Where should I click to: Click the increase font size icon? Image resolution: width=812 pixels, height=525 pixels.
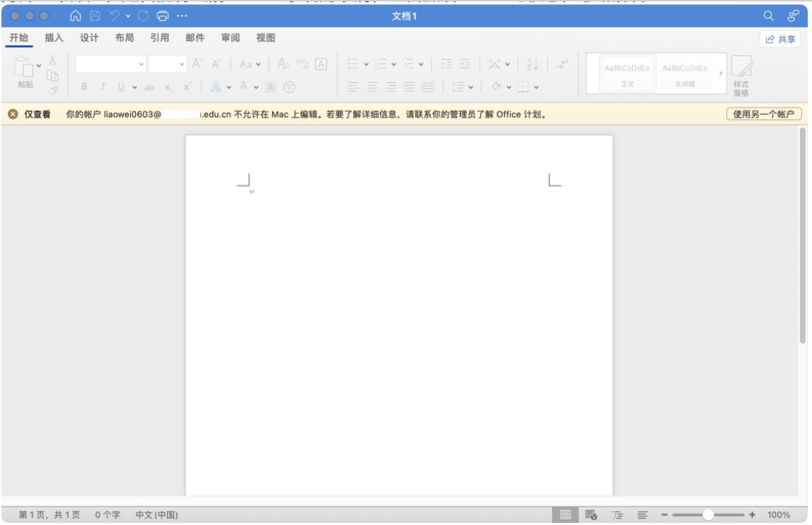point(198,64)
